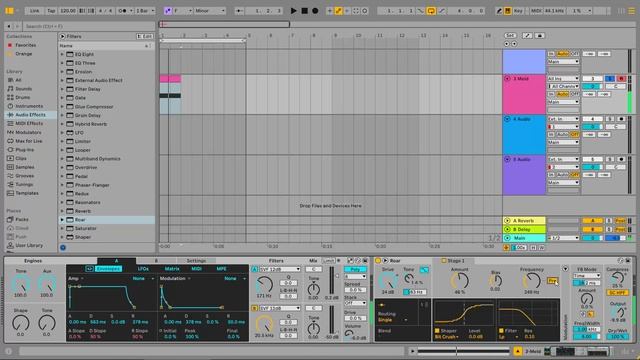Toggle the Roar device activator

378,260
